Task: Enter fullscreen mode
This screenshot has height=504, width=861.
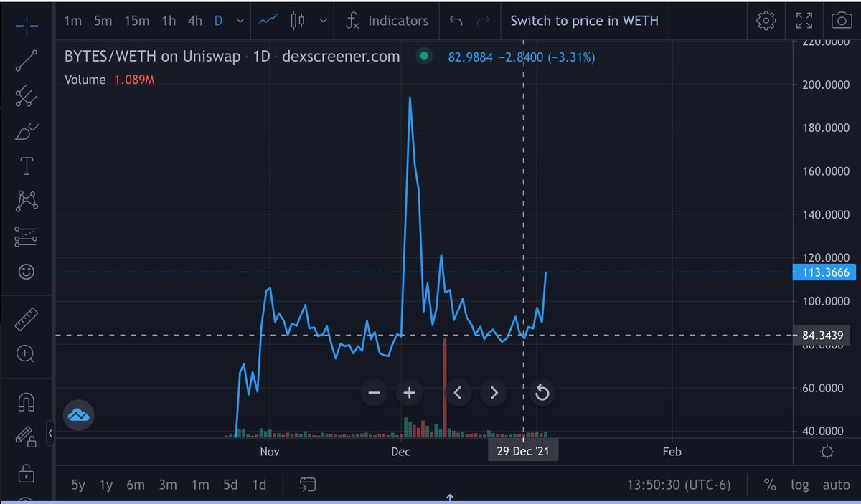Action: (804, 21)
